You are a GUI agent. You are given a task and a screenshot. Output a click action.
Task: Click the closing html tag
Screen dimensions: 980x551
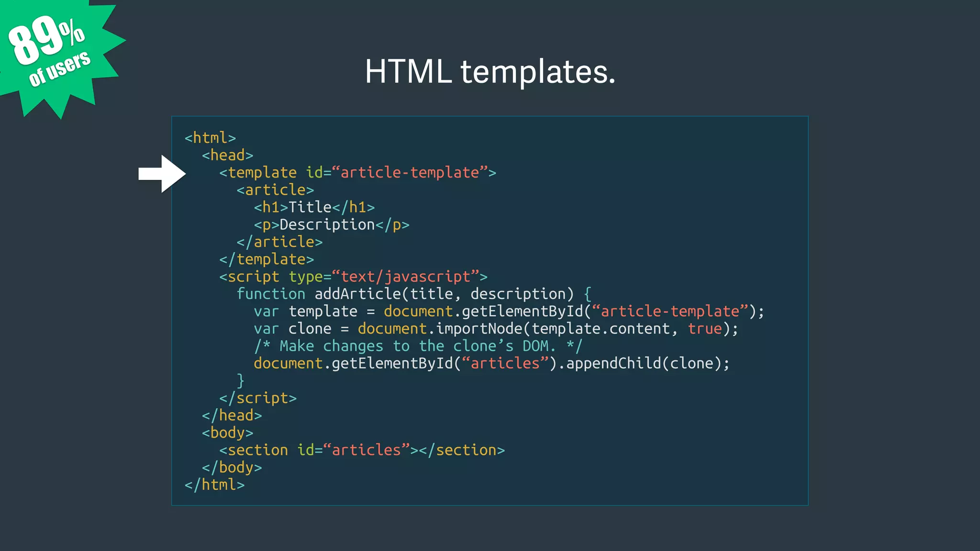pyautogui.click(x=214, y=485)
